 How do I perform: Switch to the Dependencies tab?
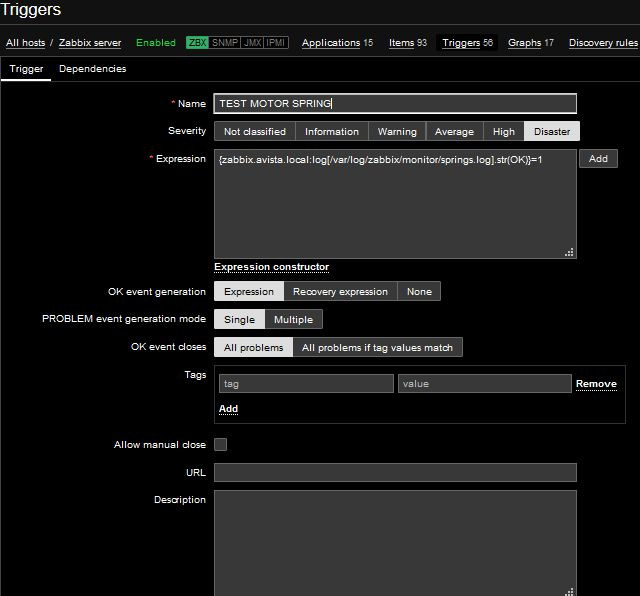click(x=92, y=69)
